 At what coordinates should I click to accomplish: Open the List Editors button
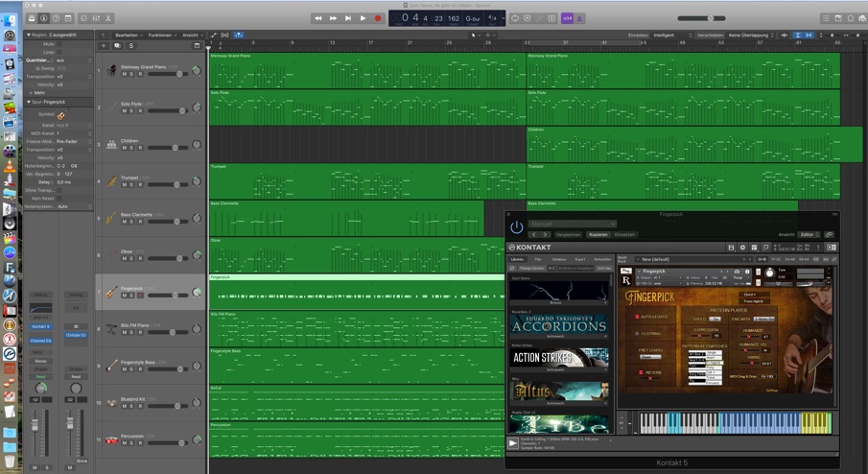(x=826, y=18)
